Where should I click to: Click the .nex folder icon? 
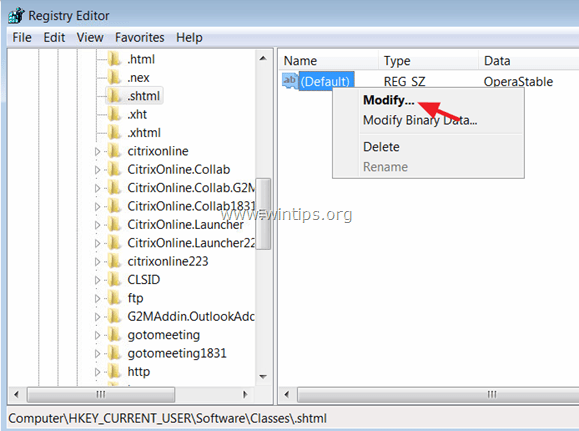point(114,77)
